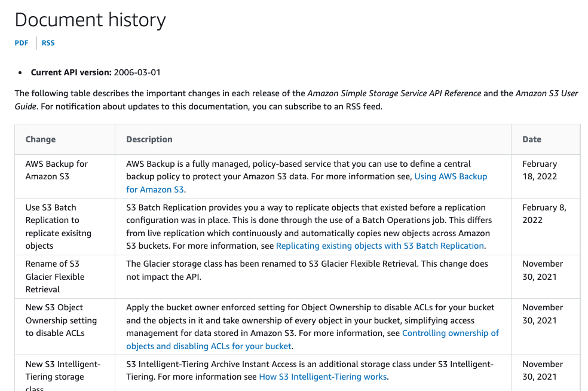Open the How S3 Intelligent-Tiering works link

[x=323, y=377]
